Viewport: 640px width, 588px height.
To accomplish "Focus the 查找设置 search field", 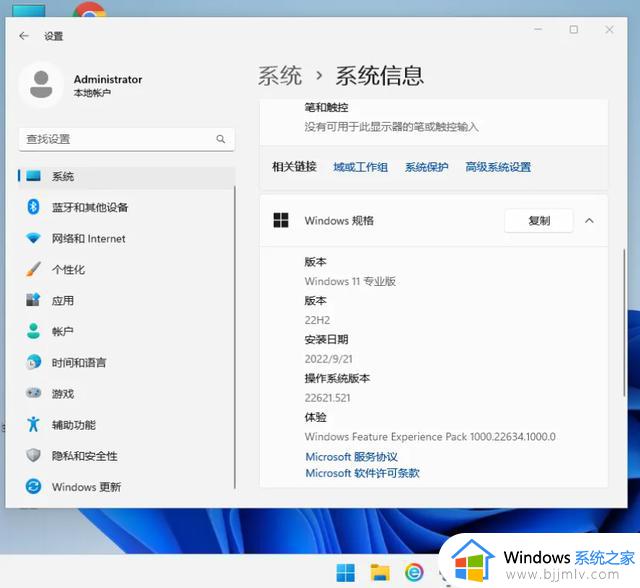I will click(127, 139).
